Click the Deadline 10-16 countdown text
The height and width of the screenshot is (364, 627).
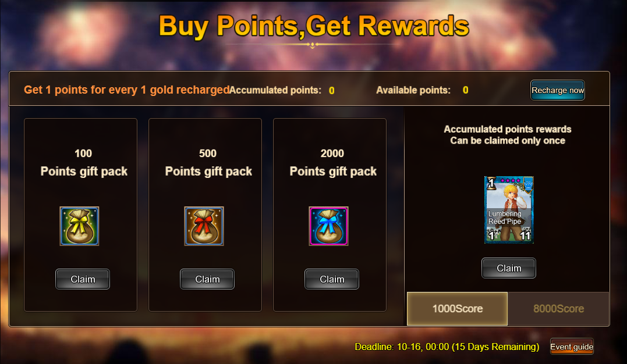point(447,347)
